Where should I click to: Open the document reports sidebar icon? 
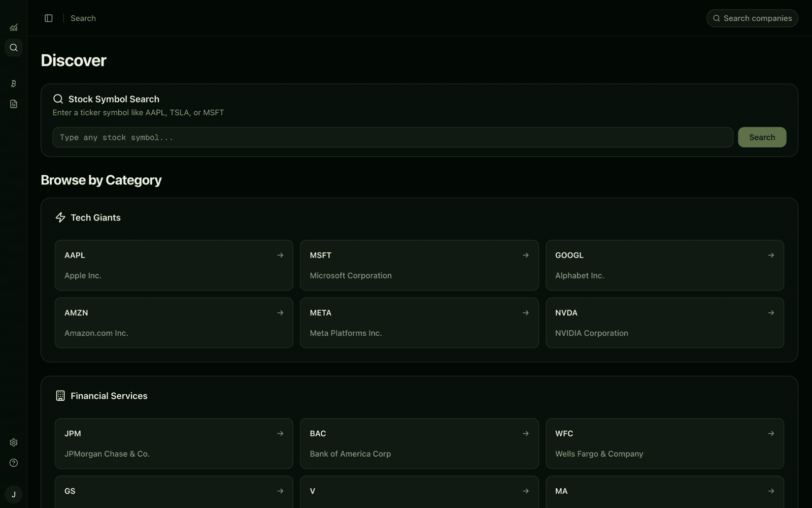click(14, 104)
